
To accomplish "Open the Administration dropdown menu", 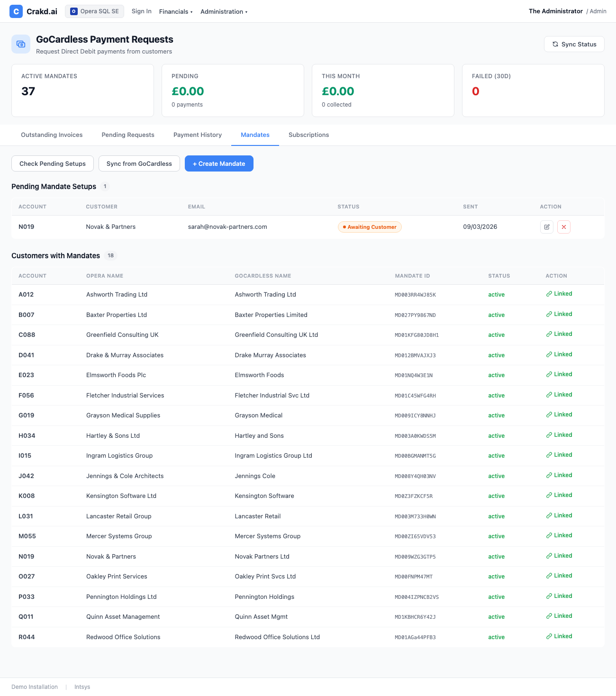I will point(224,11).
